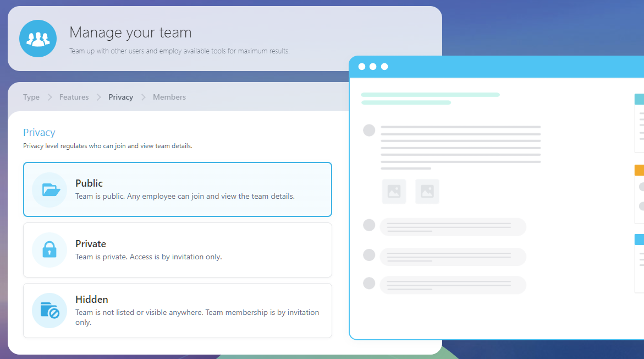Viewport: 644px width, 359px height.
Task: Click the orange color block on the right edge
Action: coord(640,170)
